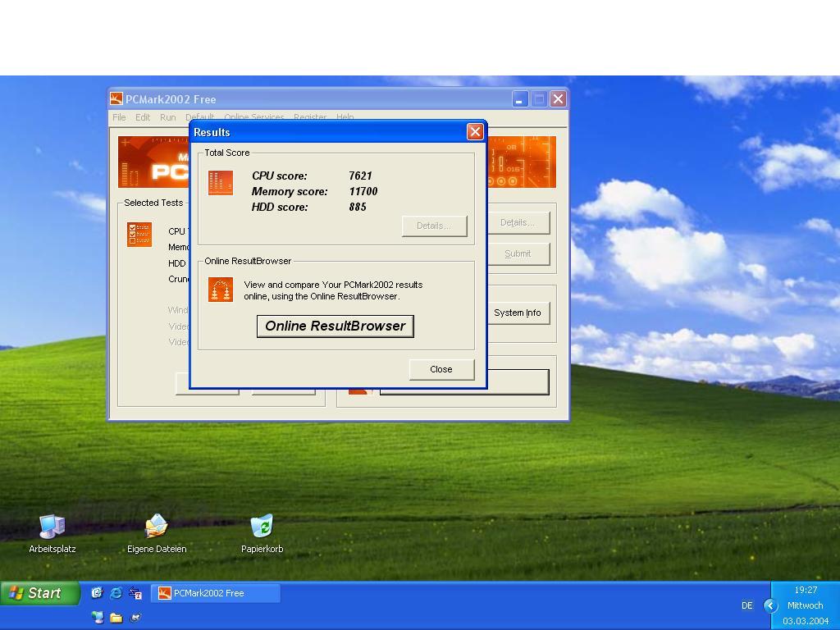
Task: Minimize the PCMark2002 Free window
Action: coord(519,99)
